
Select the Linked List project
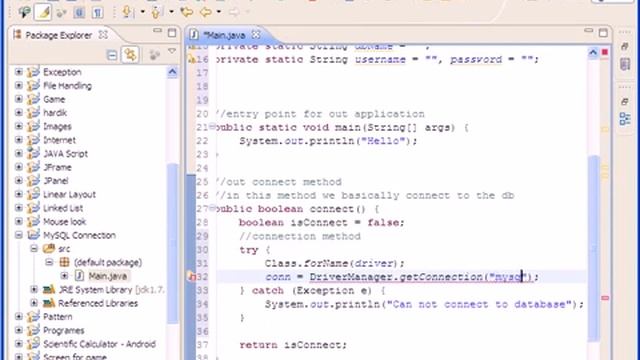pos(63,208)
